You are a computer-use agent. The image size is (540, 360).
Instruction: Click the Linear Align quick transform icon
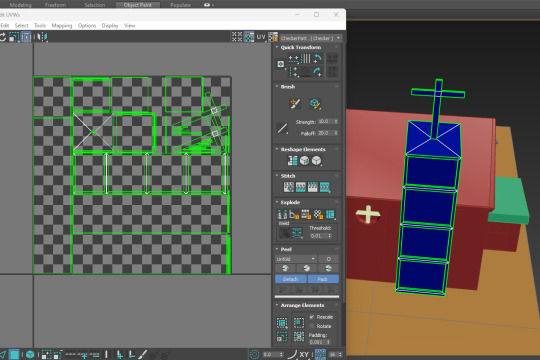pyautogui.click(x=305, y=59)
